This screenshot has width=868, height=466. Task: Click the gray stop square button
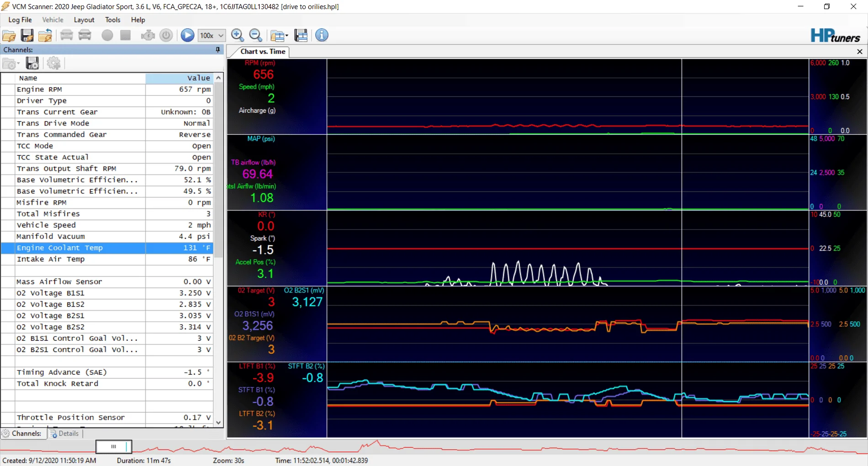click(x=126, y=35)
